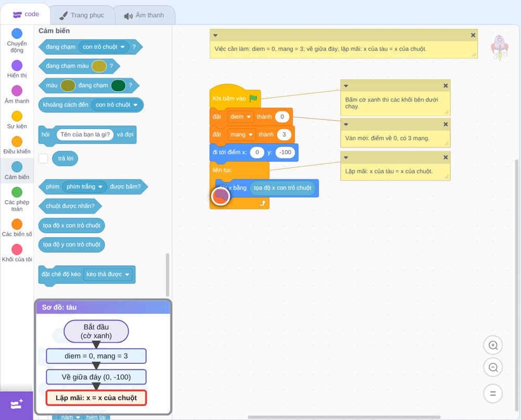Screen dimensions: 521x420
Task: Click the 'trả lời' reporter block
Action: pos(66,158)
